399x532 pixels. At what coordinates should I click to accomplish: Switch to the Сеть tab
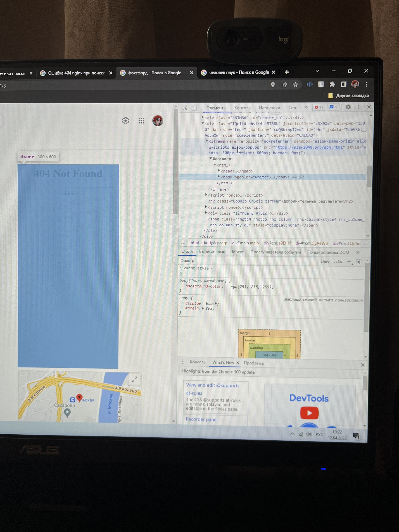tap(293, 108)
